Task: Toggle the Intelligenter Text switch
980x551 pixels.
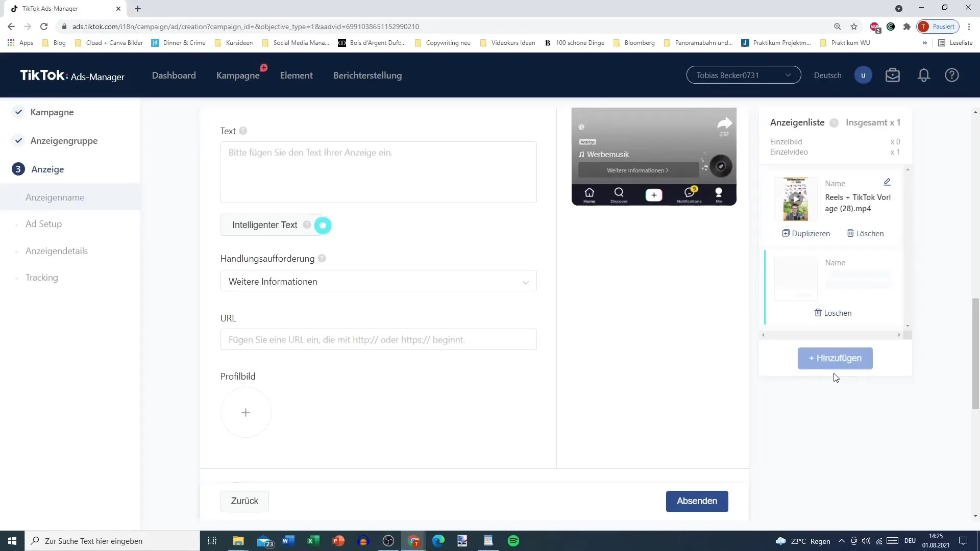Action: click(324, 224)
